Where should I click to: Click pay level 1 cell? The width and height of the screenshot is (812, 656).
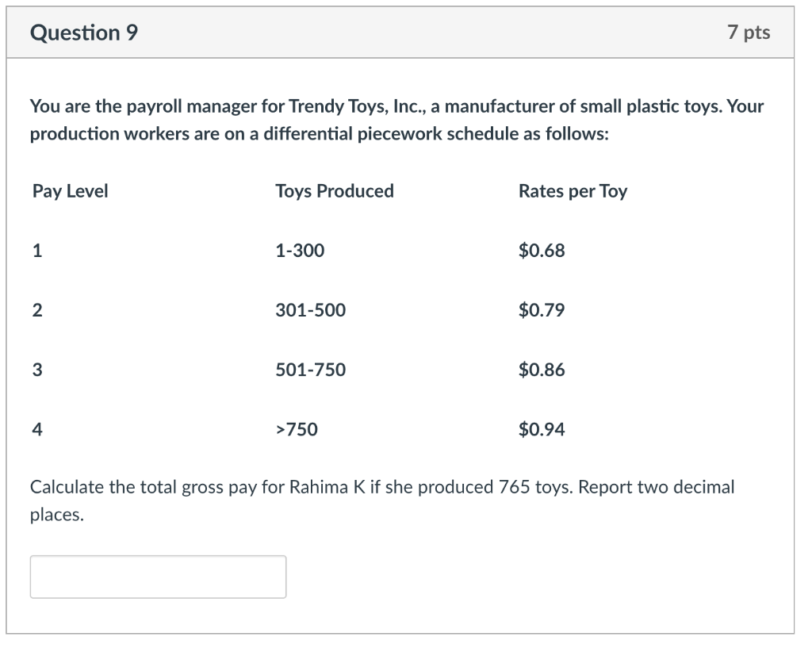point(36,251)
